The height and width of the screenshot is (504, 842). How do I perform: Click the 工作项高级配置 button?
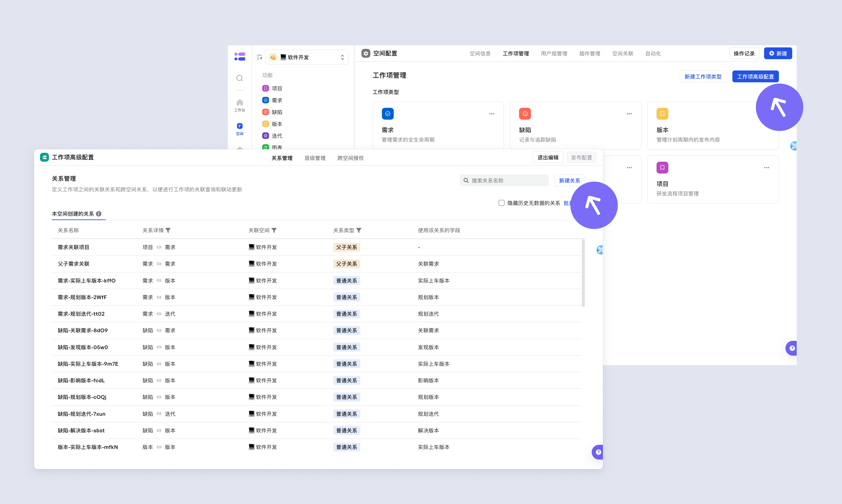[x=755, y=76]
